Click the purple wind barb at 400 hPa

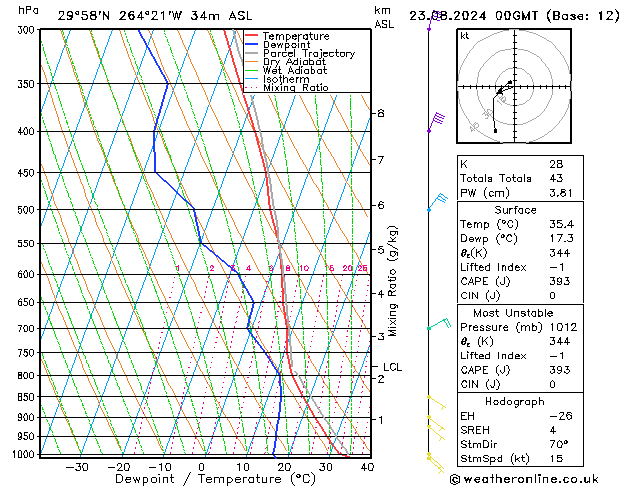coord(436,122)
